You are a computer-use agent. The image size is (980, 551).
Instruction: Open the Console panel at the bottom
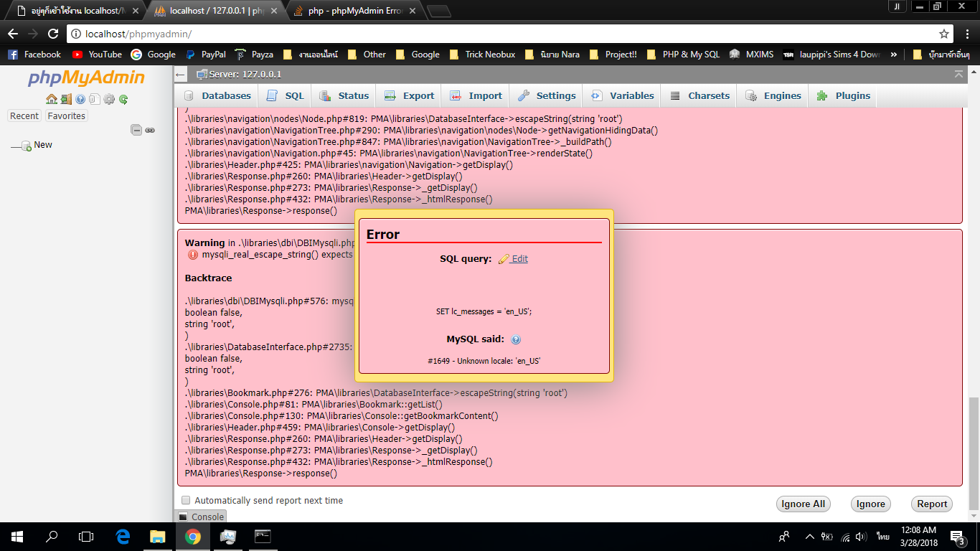(x=203, y=517)
